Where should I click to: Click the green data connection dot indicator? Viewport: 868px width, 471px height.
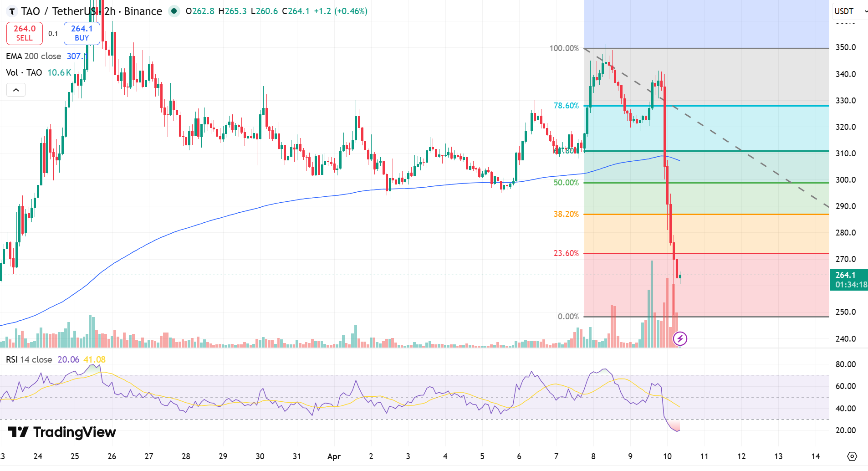coord(174,11)
